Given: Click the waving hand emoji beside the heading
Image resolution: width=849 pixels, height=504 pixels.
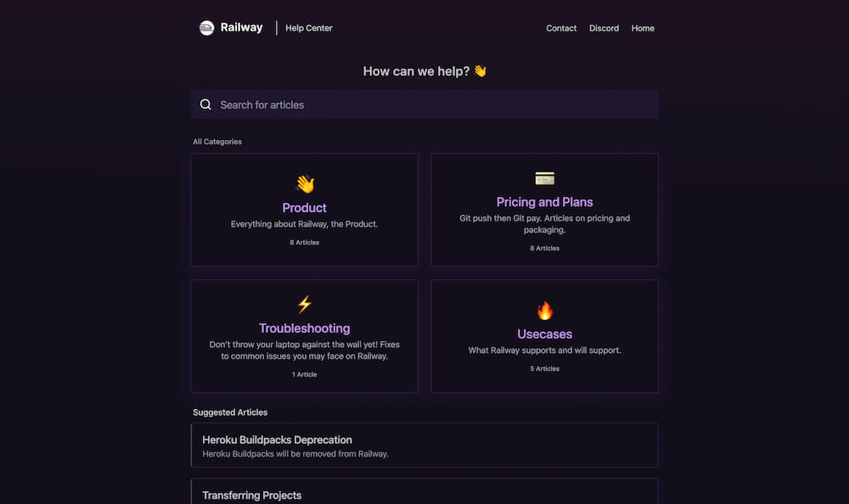Looking at the screenshot, I should tap(481, 71).
